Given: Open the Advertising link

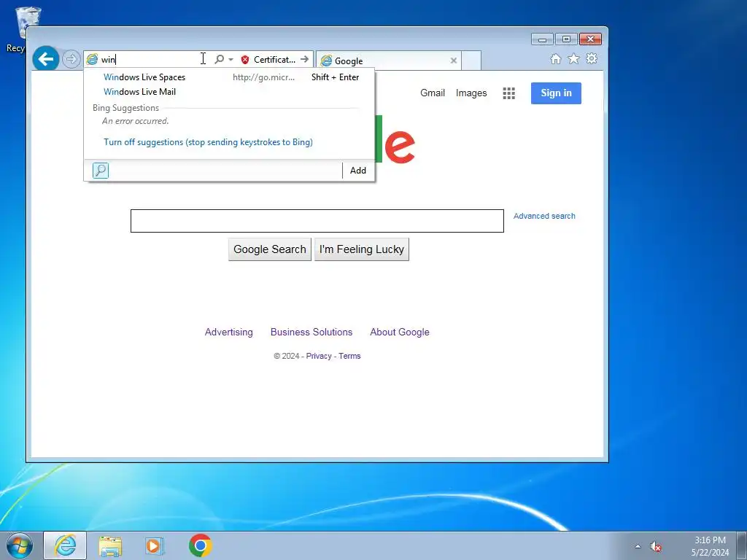Looking at the screenshot, I should tap(228, 332).
